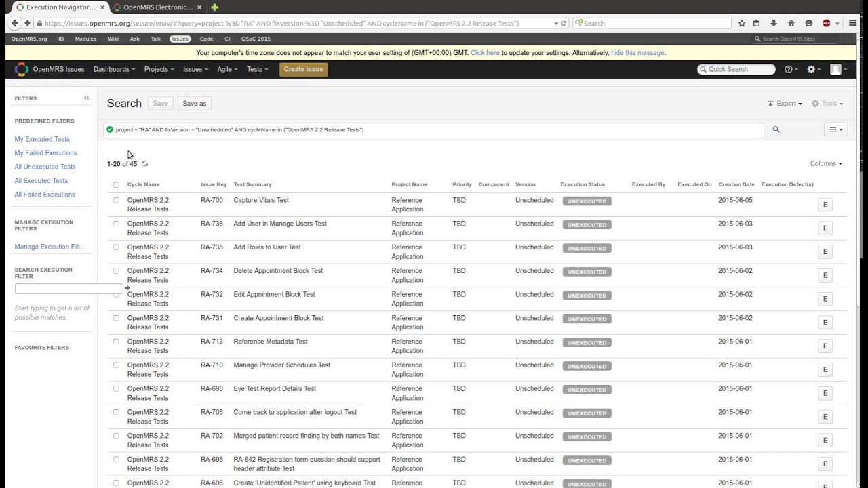Open the Talk link in top bar
Screen dimensions: 868x488
(x=156, y=39)
